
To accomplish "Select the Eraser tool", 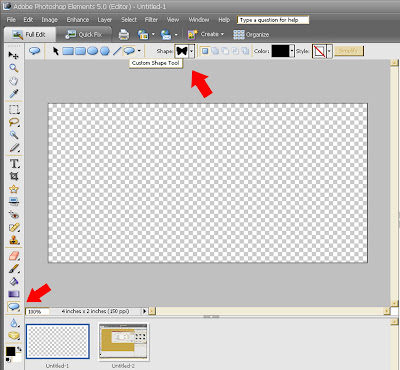I will 14,256.
